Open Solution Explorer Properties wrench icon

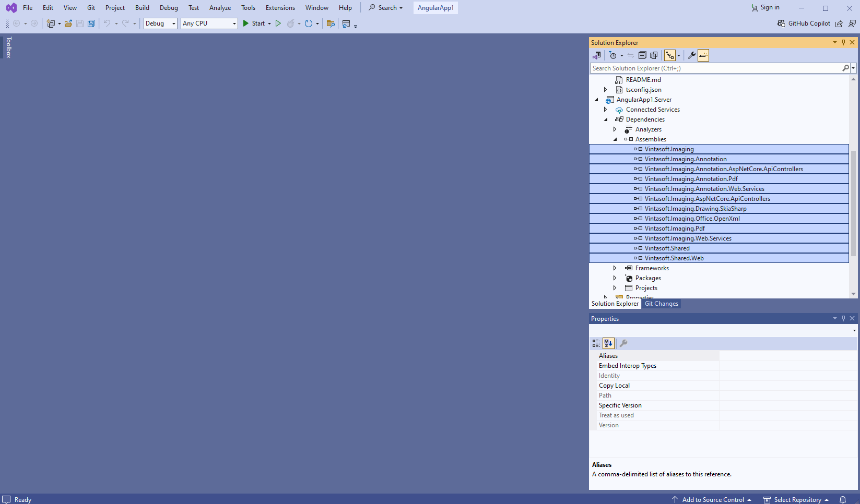coord(691,55)
